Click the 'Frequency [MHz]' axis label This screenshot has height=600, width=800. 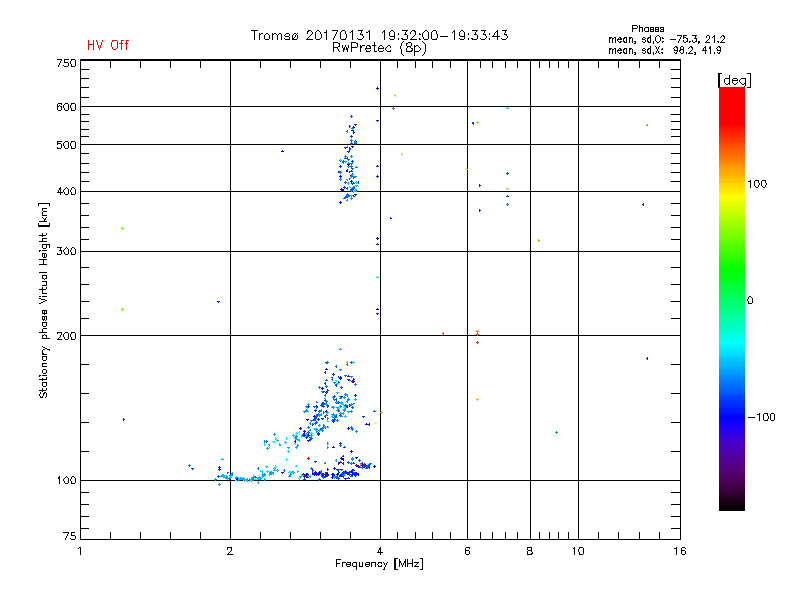tap(379, 564)
